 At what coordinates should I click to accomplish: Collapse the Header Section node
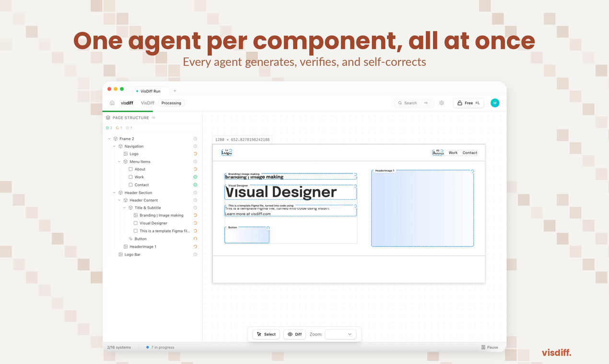pyautogui.click(x=114, y=193)
